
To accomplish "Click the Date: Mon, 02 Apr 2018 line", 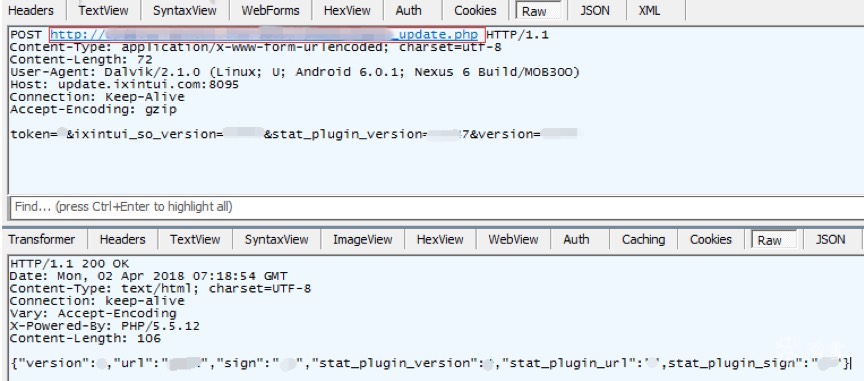I will tap(149, 276).
